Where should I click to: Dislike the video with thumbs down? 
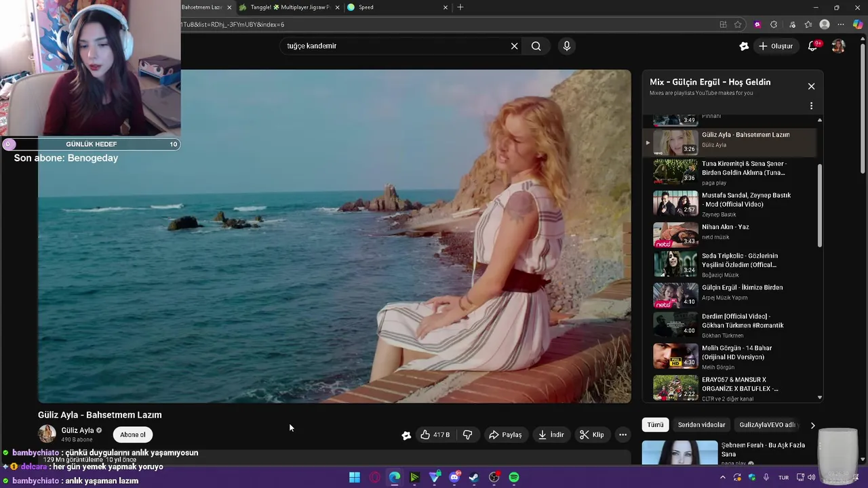coord(467,434)
